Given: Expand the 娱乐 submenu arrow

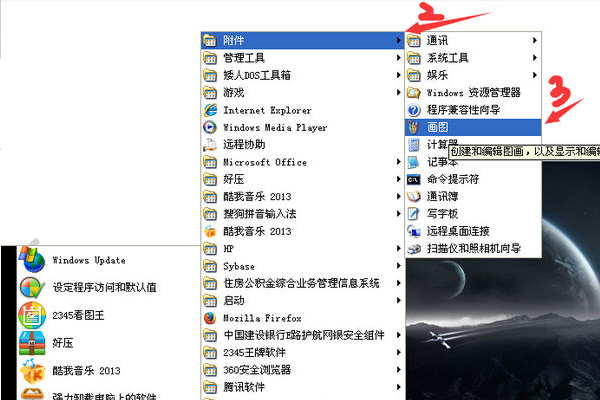Looking at the screenshot, I should [x=535, y=75].
